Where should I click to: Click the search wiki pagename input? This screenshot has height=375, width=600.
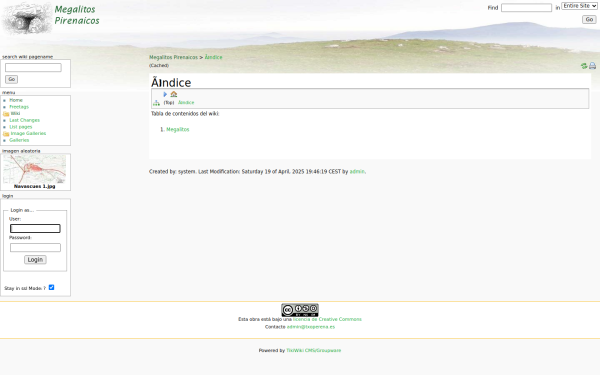click(x=33, y=68)
